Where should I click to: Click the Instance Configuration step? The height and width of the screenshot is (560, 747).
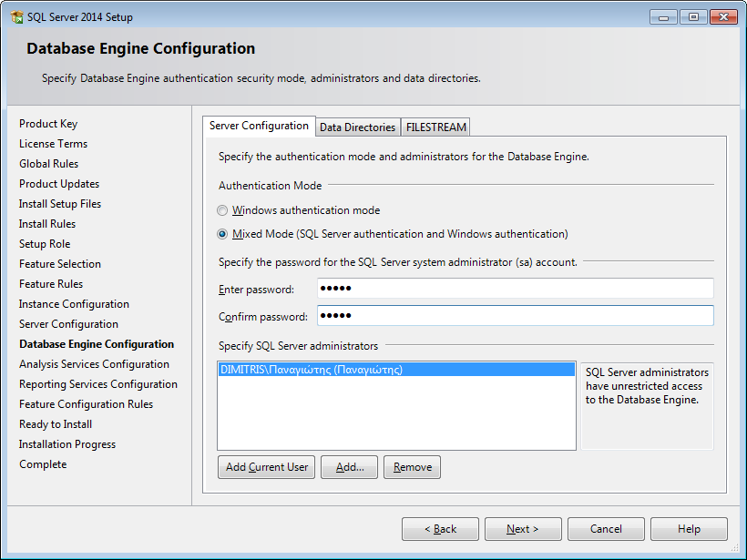click(74, 304)
